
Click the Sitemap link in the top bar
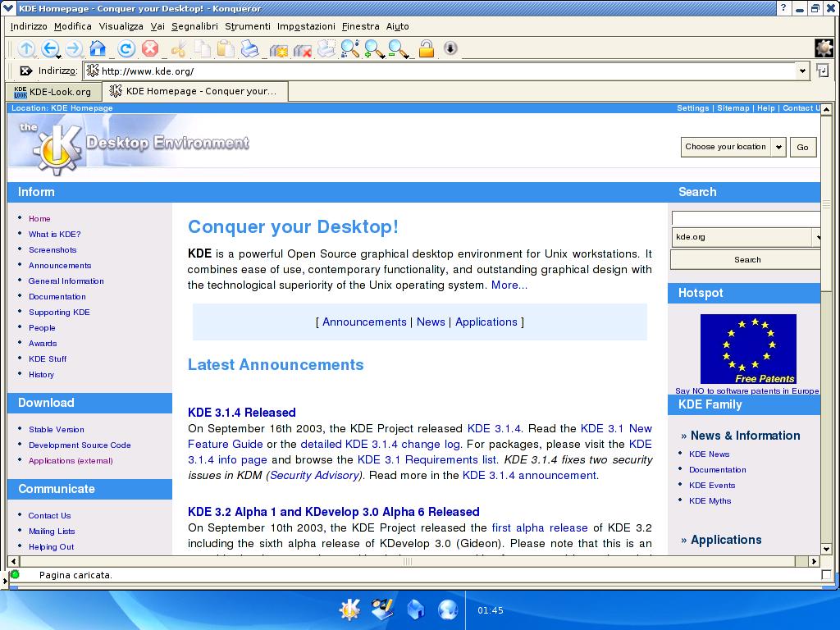(x=733, y=108)
